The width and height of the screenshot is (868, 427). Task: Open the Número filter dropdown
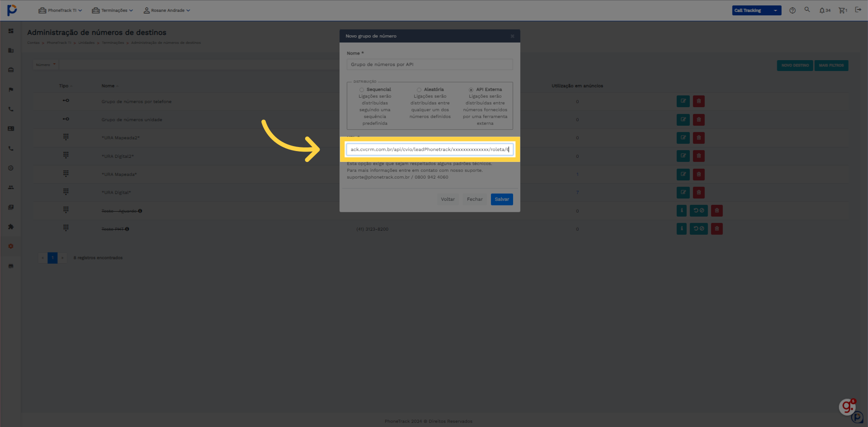[46, 65]
